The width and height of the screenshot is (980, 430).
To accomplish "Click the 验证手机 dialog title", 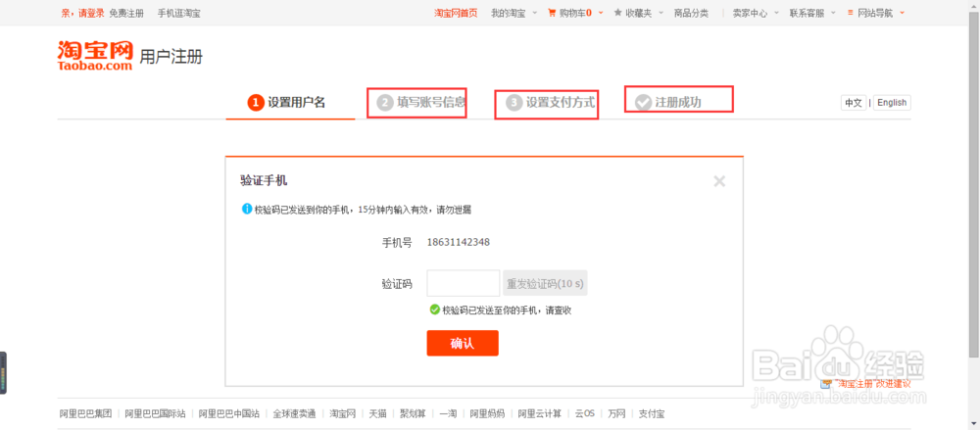I will click(264, 181).
